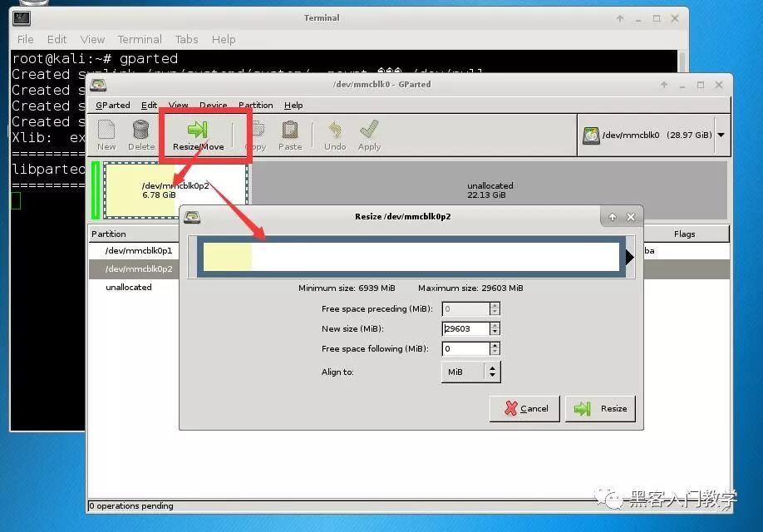Viewport: 763px width, 532px height.
Task: Open the GParted menu
Action: tap(113, 105)
